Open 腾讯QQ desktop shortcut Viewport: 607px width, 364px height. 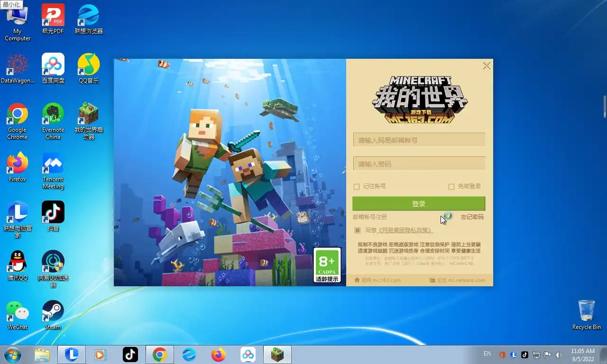click(x=18, y=266)
